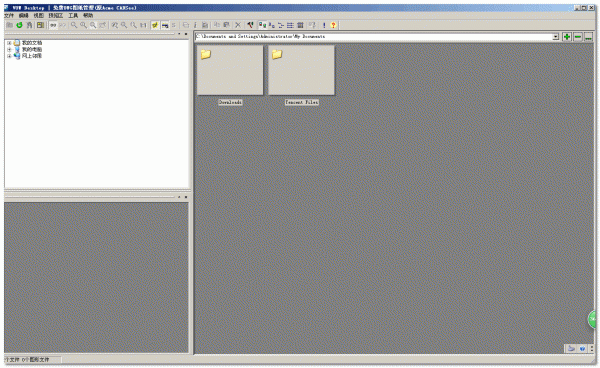Click the first magnifier zoom toolbar icon
Image resolution: width=600 pixels, height=368 pixels.
[x=74, y=25]
